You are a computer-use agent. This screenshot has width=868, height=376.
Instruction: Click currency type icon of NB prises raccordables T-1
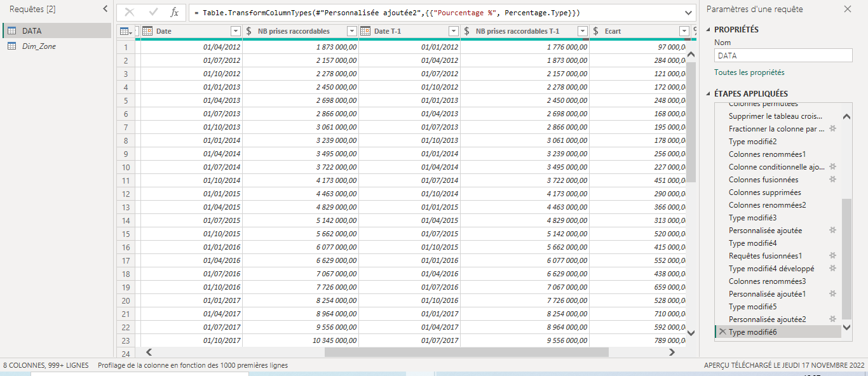(x=467, y=31)
